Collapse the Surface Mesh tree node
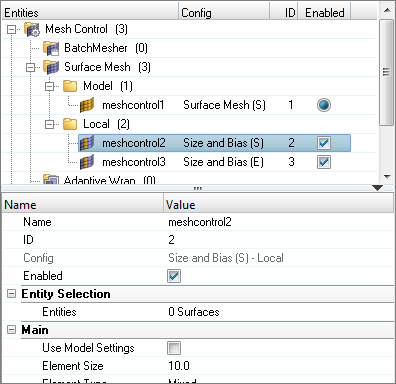The image size is (396, 384). tap(30, 68)
